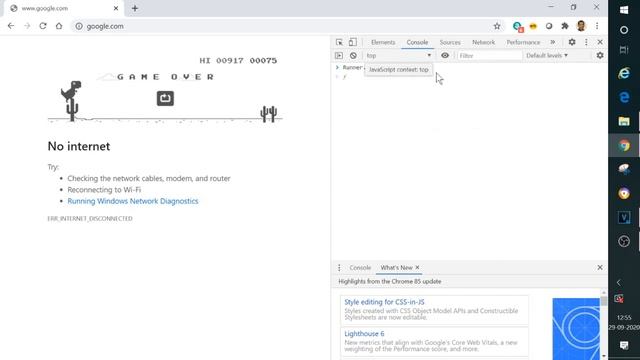The image size is (640, 360).
Task: Open the round grey extension icon
Action: click(x=549, y=26)
